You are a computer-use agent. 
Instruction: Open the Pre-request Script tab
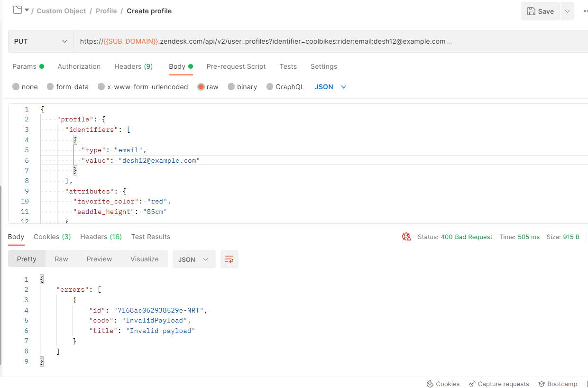click(x=236, y=66)
